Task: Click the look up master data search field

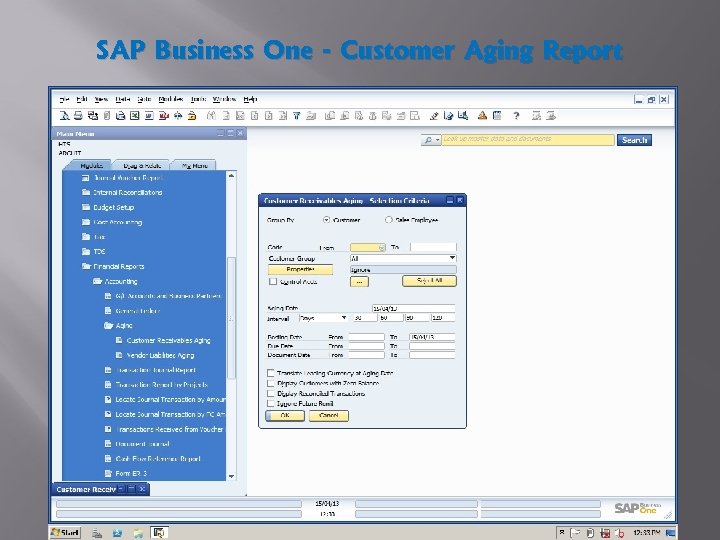Action: (528, 140)
